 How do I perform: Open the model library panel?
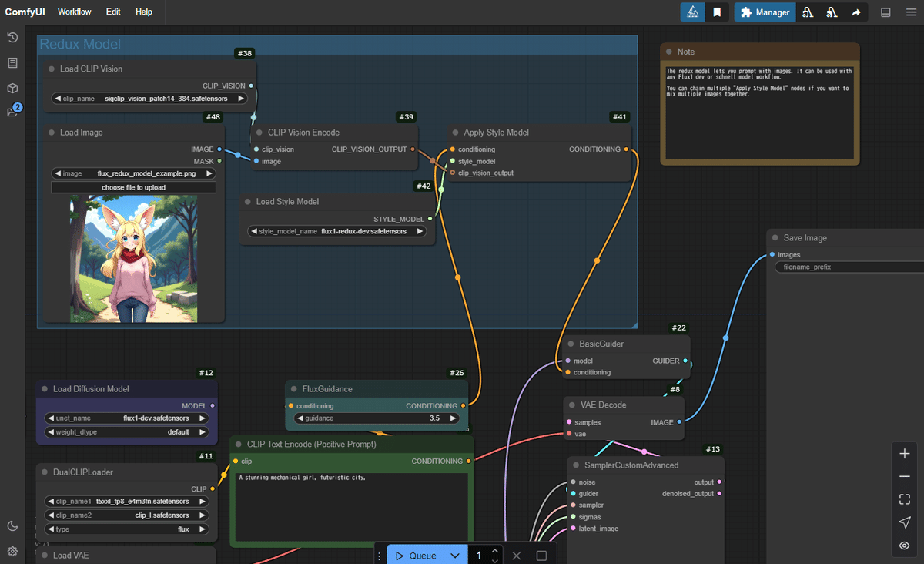point(12,88)
